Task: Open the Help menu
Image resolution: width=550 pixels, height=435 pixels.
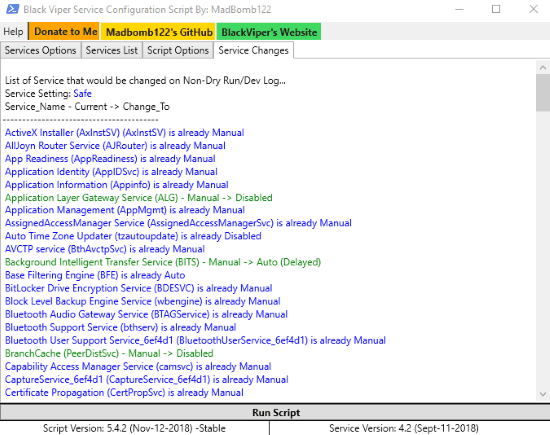Action: click(x=13, y=32)
